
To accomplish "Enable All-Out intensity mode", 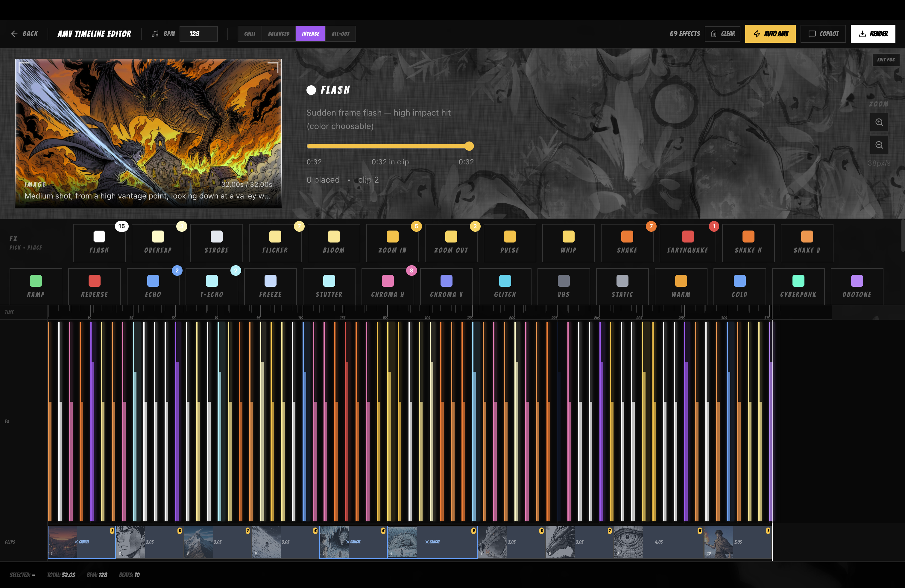I will (x=340, y=34).
